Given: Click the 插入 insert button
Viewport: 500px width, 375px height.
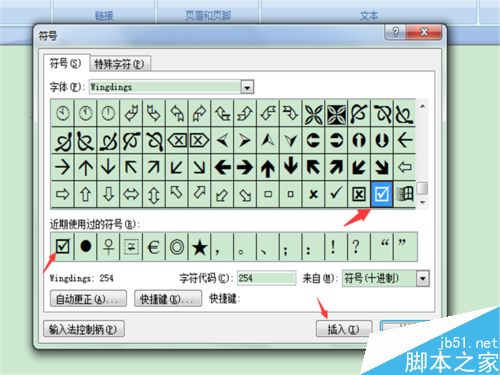Looking at the screenshot, I should [x=343, y=329].
